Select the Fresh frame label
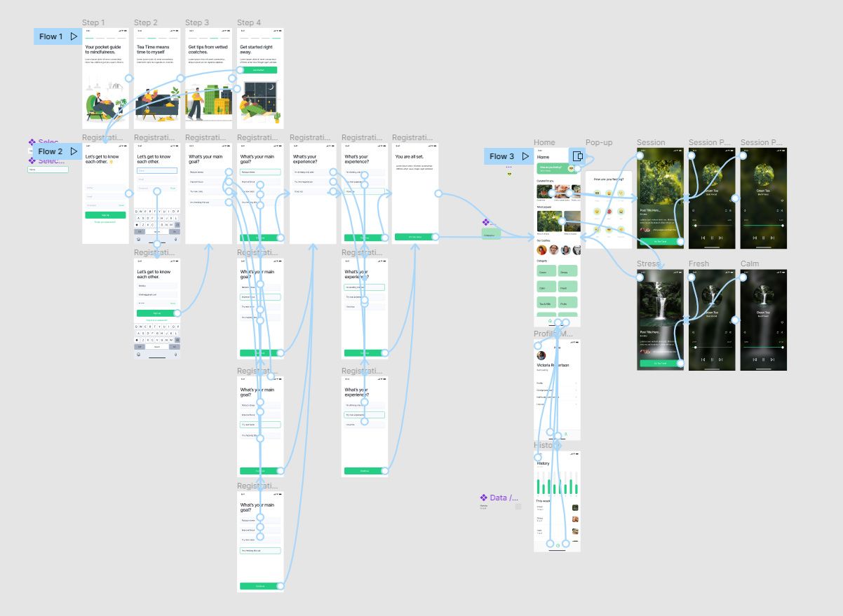The height and width of the screenshot is (616, 843). coord(699,263)
